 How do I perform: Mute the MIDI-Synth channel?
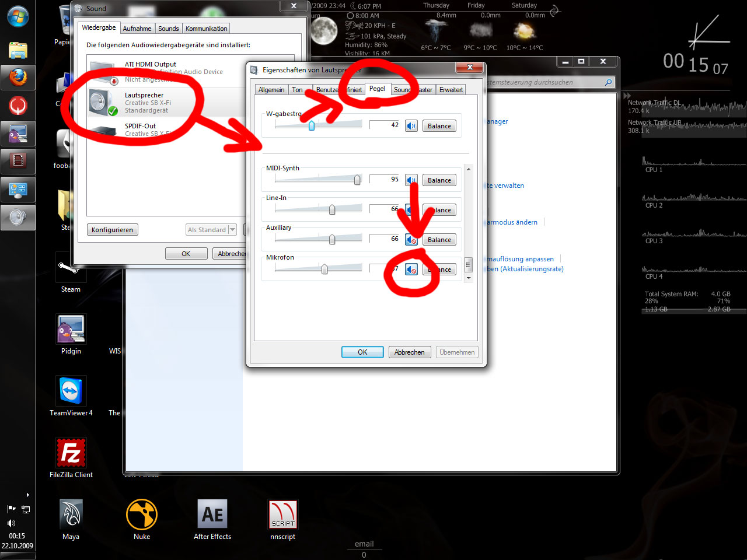411,180
